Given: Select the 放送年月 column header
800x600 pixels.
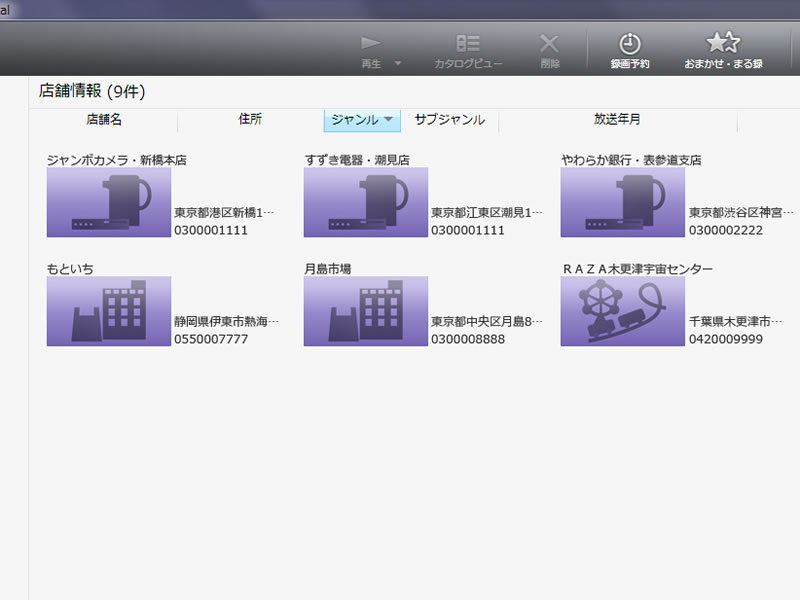Looking at the screenshot, I should 617,120.
